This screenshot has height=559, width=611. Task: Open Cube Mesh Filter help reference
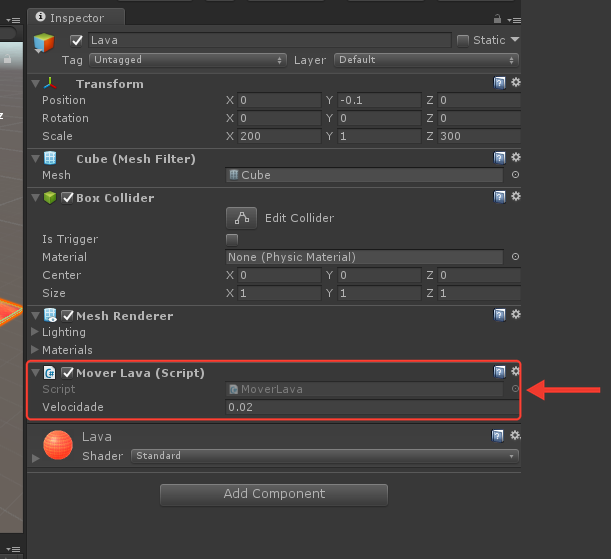[x=499, y=158]
